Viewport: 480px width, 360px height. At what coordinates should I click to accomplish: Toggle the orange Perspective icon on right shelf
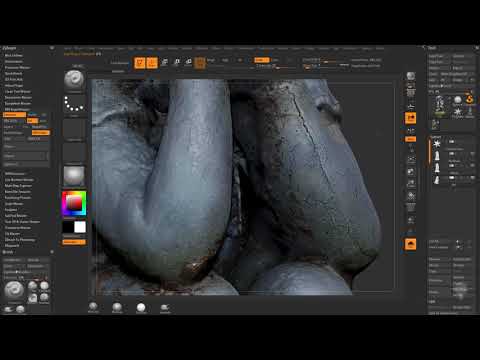click(x=411, y=118)
